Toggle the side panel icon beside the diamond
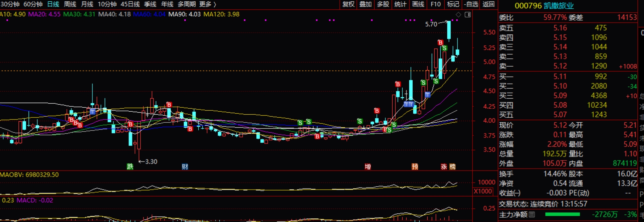This screenshot has height=222, width=644. (x=468, y=15)
